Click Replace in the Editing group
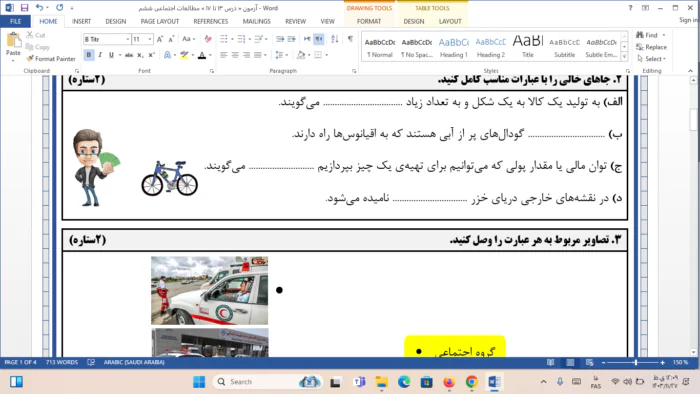 [651, 47]
